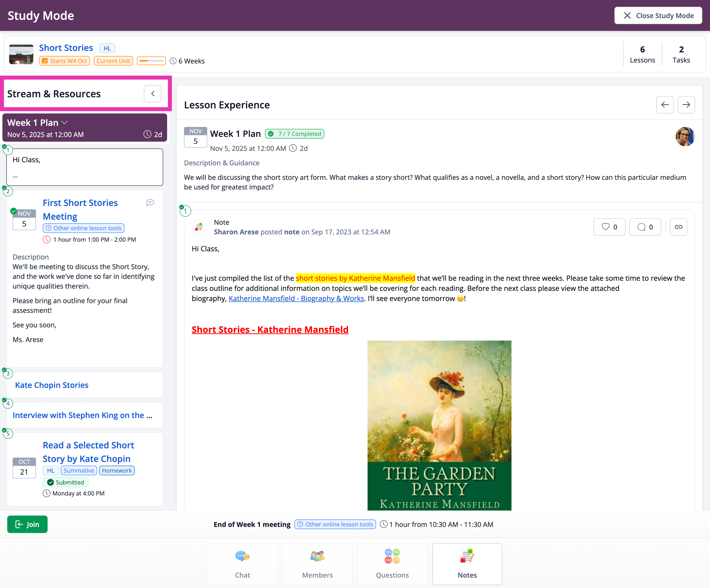Image resolution: width=710 pixels, height=588 pixels.
Task: Collapse the Stream & Resources panel
Action: 152,94
